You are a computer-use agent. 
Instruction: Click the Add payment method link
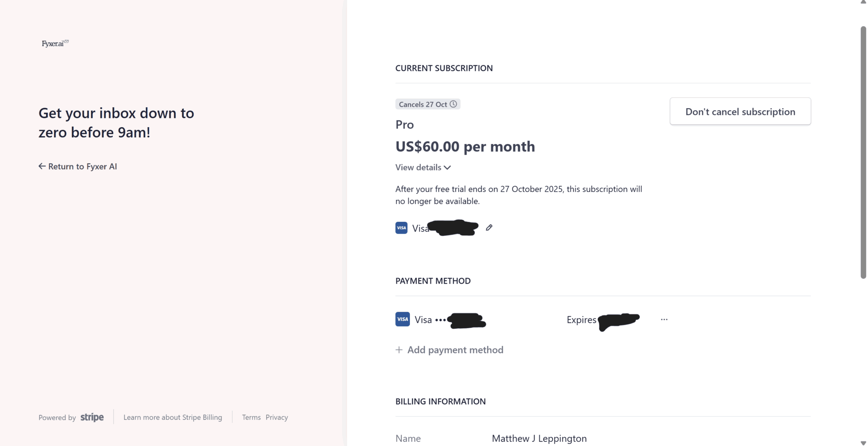[455, 350]
